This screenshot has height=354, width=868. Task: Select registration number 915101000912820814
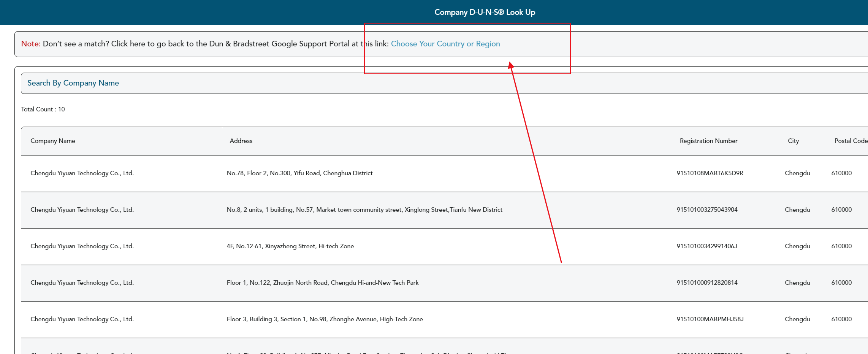coord(707,283)
